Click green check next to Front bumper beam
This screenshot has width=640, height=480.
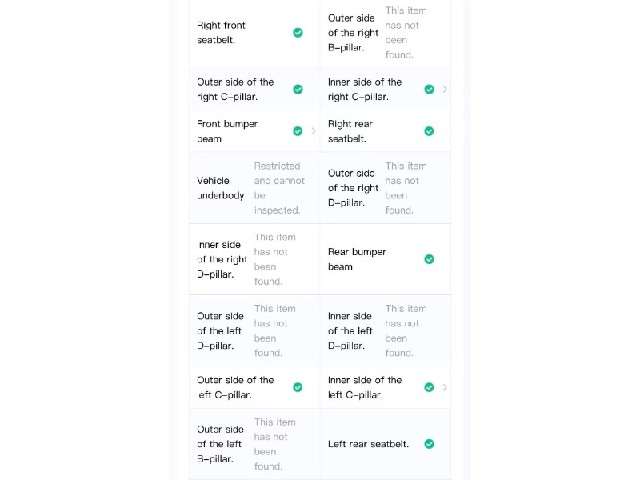click(x=298, y=131)
